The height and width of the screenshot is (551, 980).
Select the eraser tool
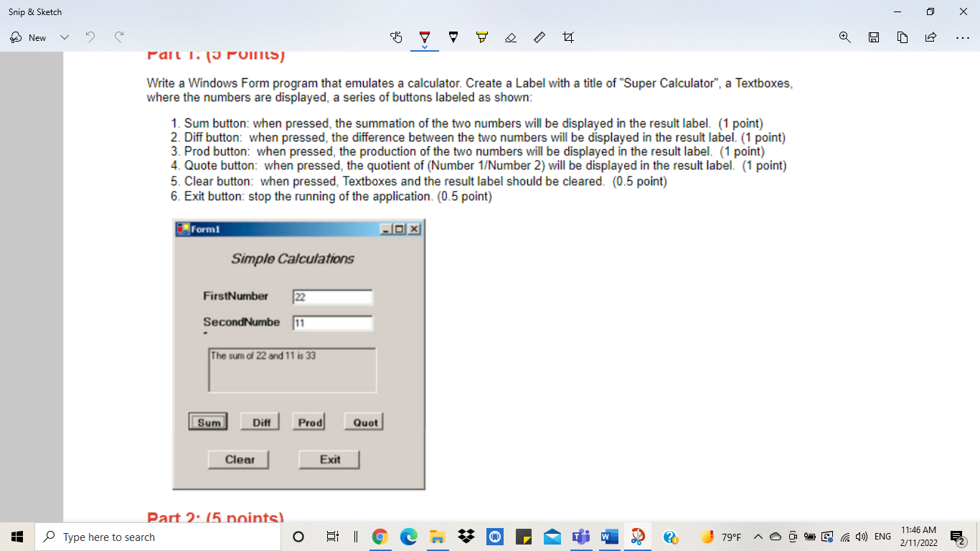(511, 37)
